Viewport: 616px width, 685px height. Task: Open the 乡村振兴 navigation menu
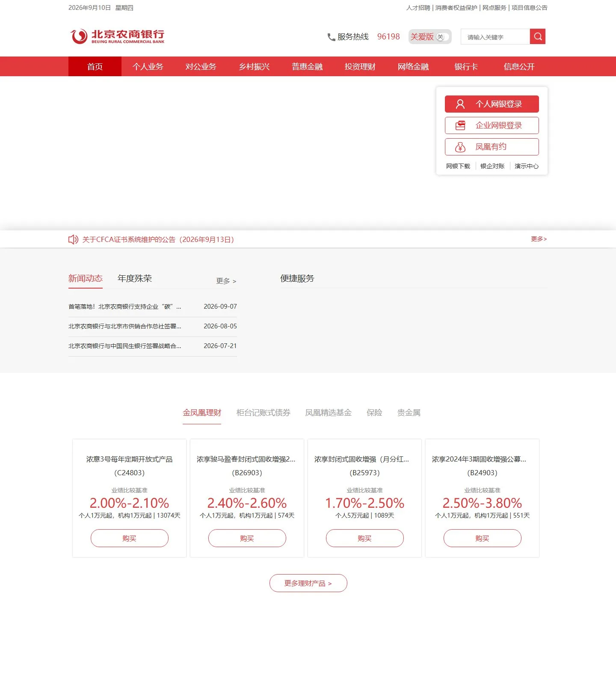tap(254, 66)
